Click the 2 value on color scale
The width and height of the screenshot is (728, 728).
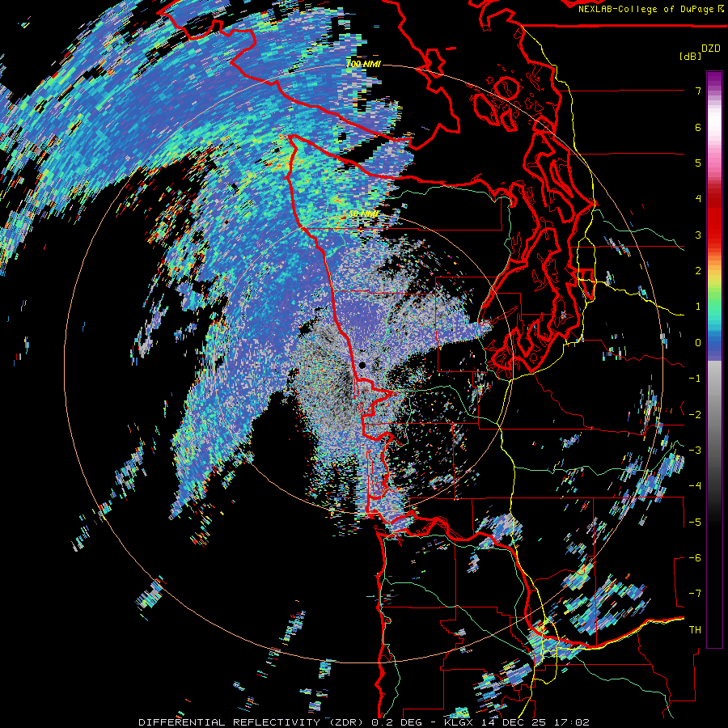click(698, 271)
